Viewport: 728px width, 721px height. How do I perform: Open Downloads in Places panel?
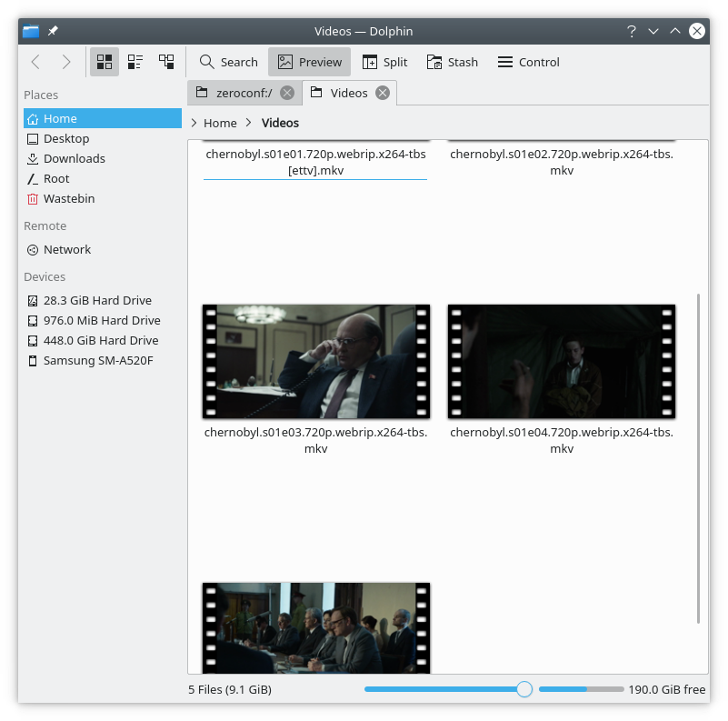pyautogui.click(x=74, y=158)
